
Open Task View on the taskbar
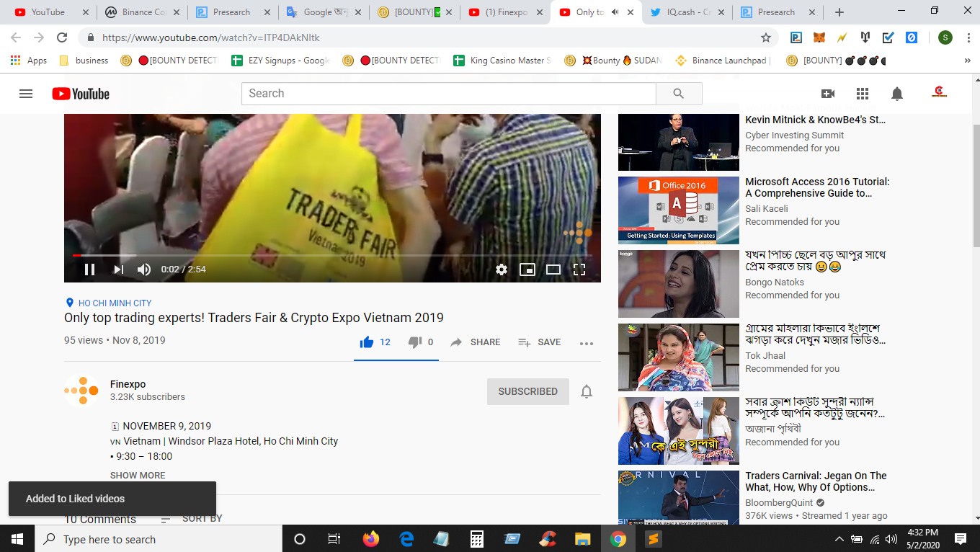(x=334, y=539)
